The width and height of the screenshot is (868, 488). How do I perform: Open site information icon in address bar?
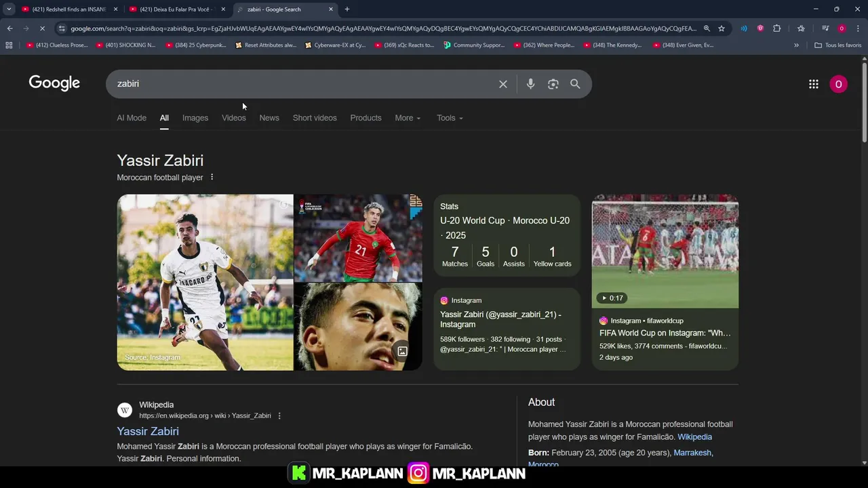point(62,28)
